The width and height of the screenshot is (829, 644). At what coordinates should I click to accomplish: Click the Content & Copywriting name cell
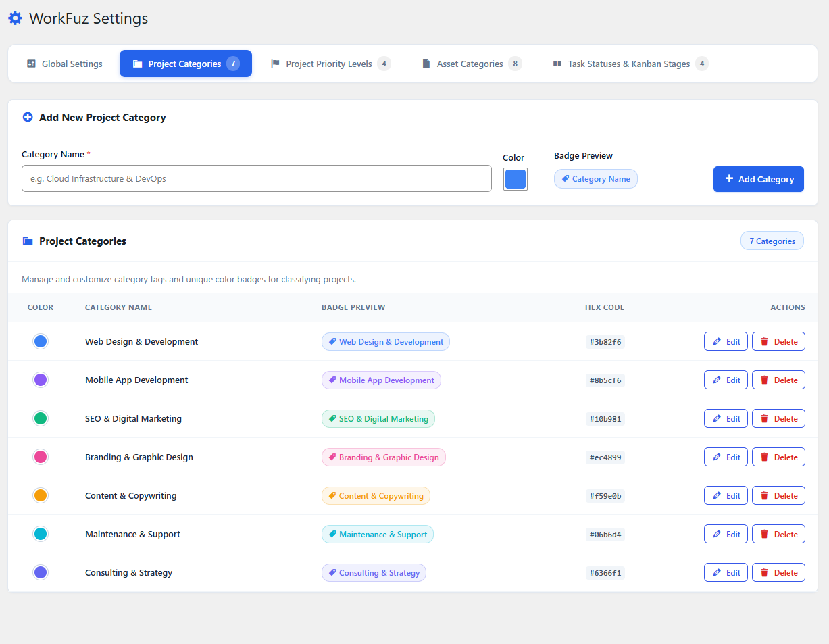(x=131, y=495)
